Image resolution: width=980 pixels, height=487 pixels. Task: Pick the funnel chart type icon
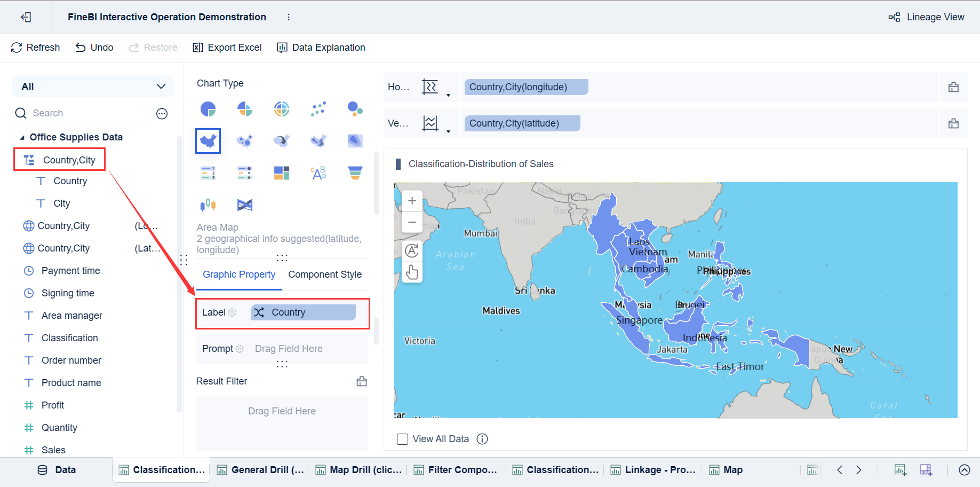355,173
